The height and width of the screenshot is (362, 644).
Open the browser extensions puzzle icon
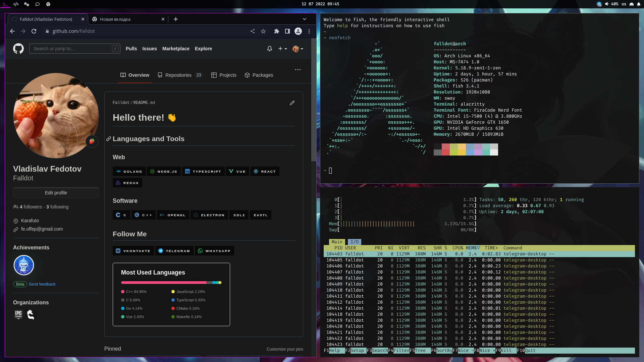pos(277,31)
